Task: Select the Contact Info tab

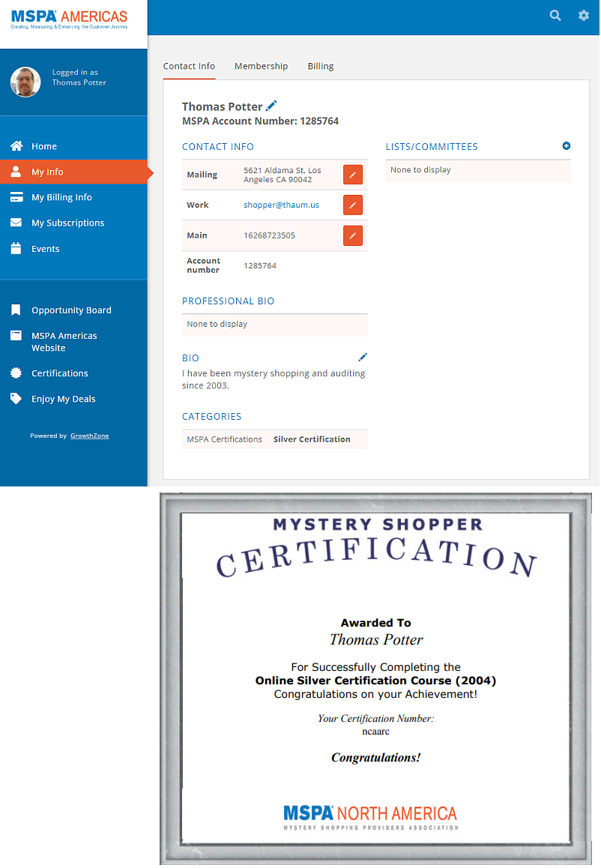Action: 189,66
